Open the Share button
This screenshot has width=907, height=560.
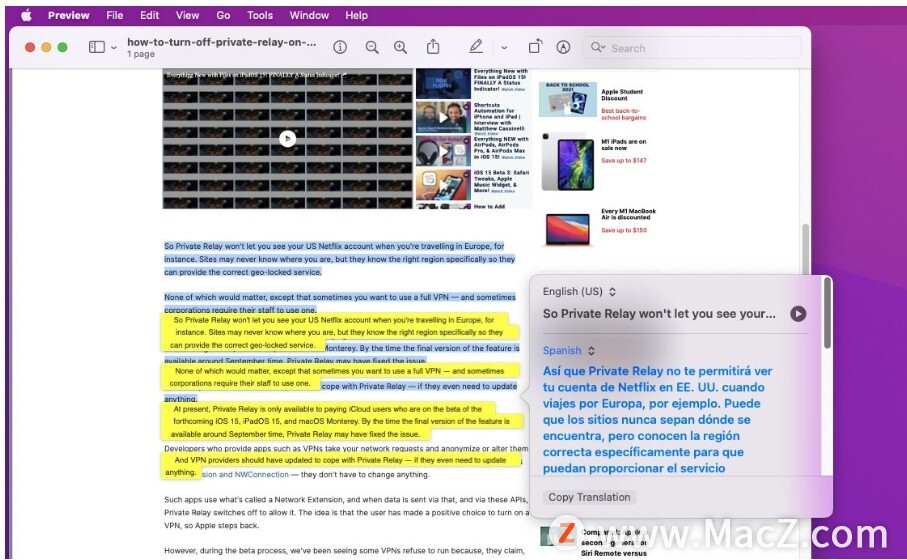point(433,46)
